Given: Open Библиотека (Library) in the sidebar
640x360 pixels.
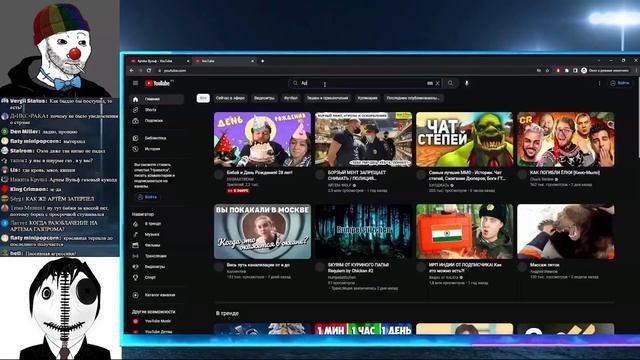Looking at the screenshot, I should click(157, 138).
